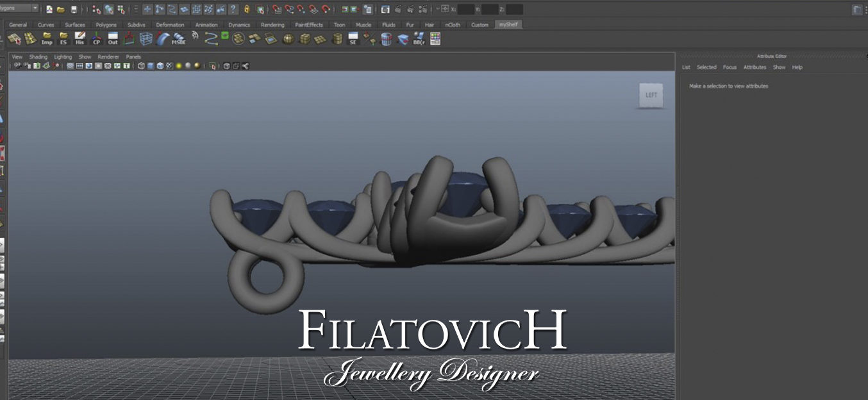Click the Out shelf button
Viewport: 868px width, 400px height.
113,39
